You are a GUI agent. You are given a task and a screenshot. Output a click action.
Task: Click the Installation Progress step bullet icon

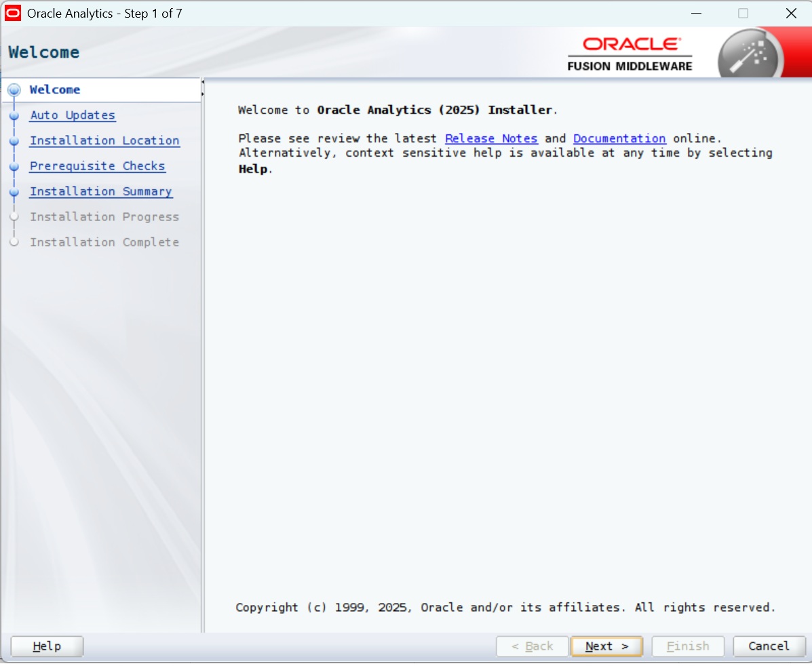14,216
